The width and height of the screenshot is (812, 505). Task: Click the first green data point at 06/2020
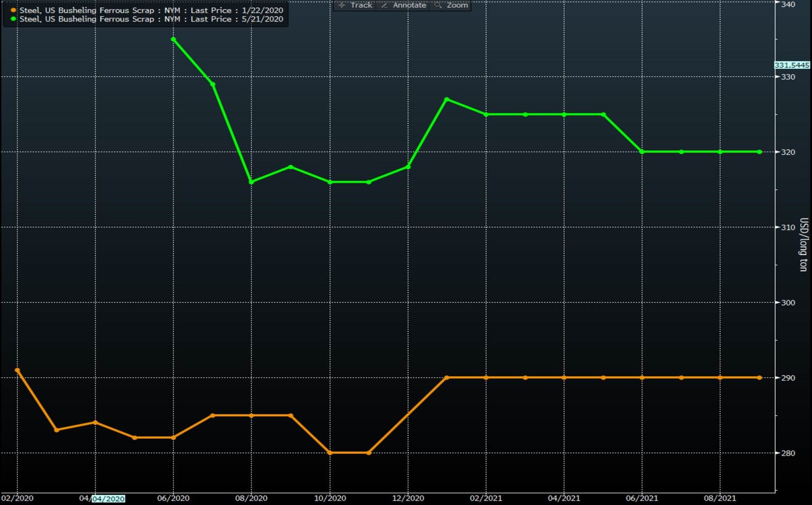pos(173,39)
